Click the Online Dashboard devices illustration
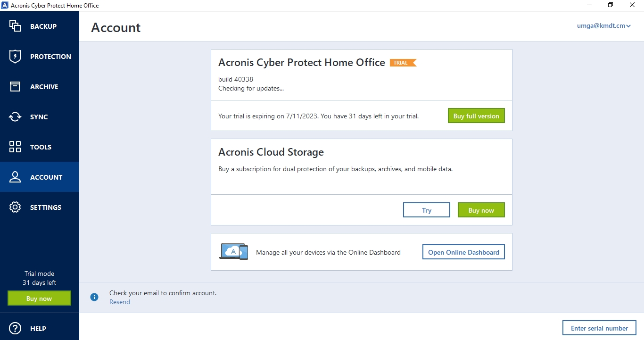 [234, 252]
